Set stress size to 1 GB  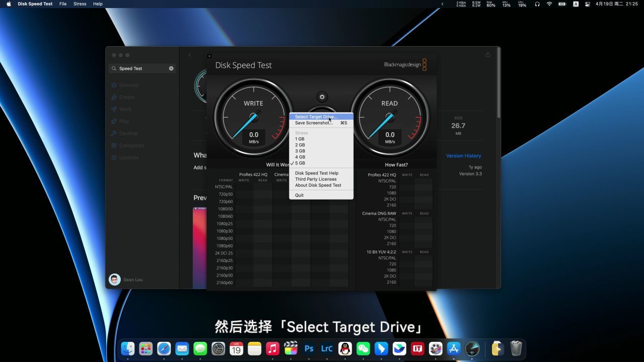point(321,139)
